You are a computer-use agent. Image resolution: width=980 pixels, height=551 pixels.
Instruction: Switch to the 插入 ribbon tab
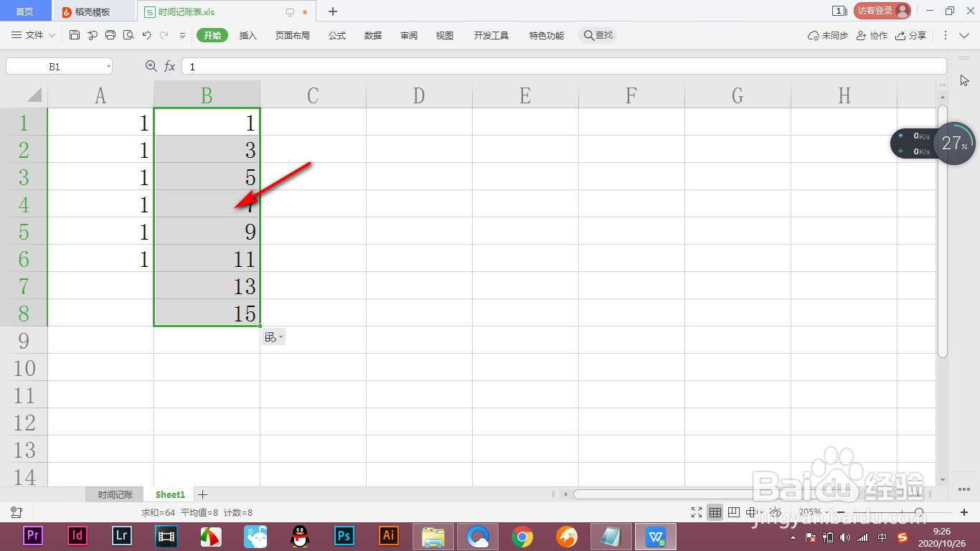248,35
